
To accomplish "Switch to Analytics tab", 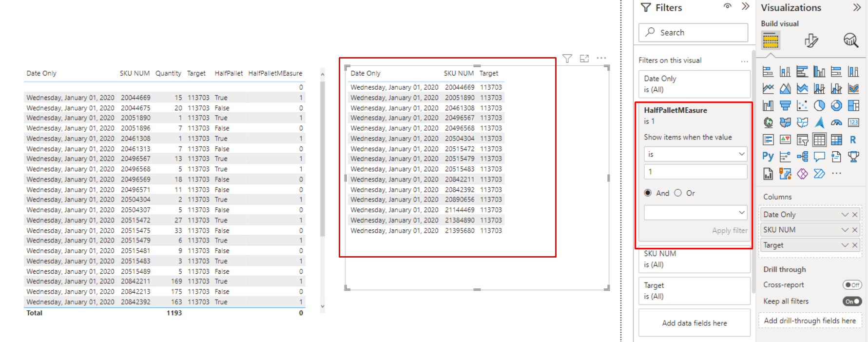I will tap(851, 40).
